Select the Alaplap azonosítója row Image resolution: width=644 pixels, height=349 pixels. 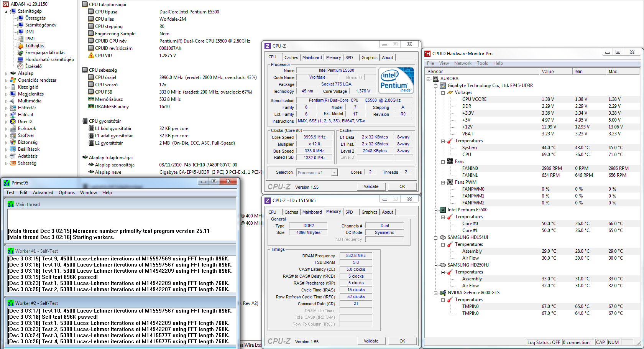coord(163,165)
